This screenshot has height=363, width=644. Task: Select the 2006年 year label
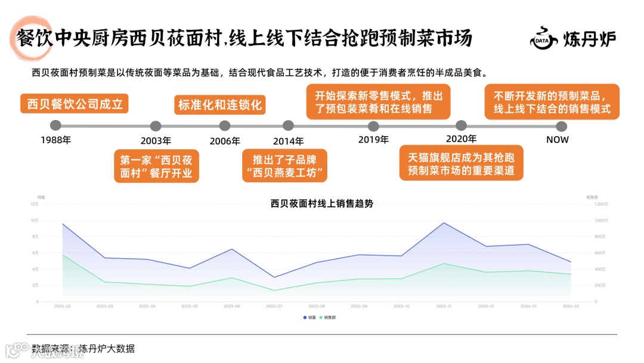pyautogui.click(x=225, y=141)
